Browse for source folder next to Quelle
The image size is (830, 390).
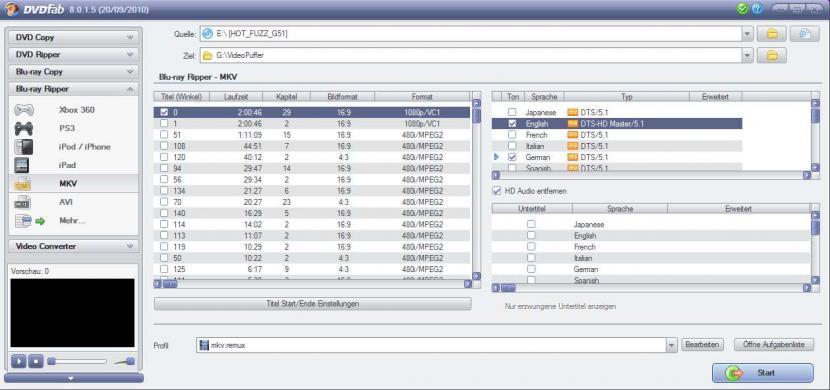(772, 34)
